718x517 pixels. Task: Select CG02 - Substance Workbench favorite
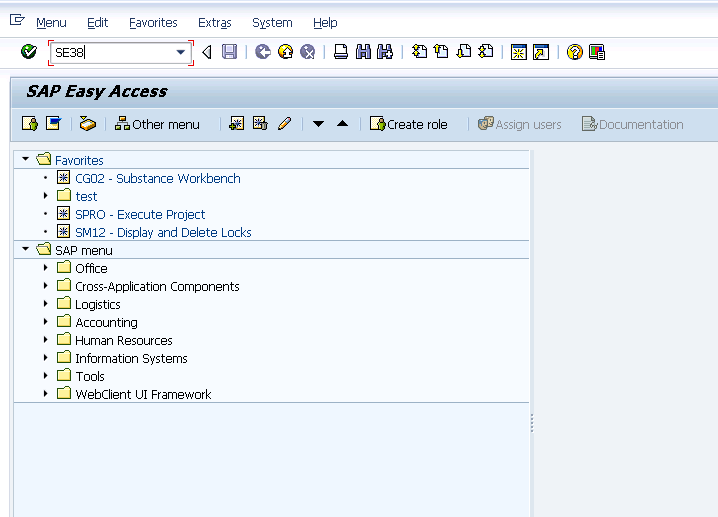coord(158,178)
